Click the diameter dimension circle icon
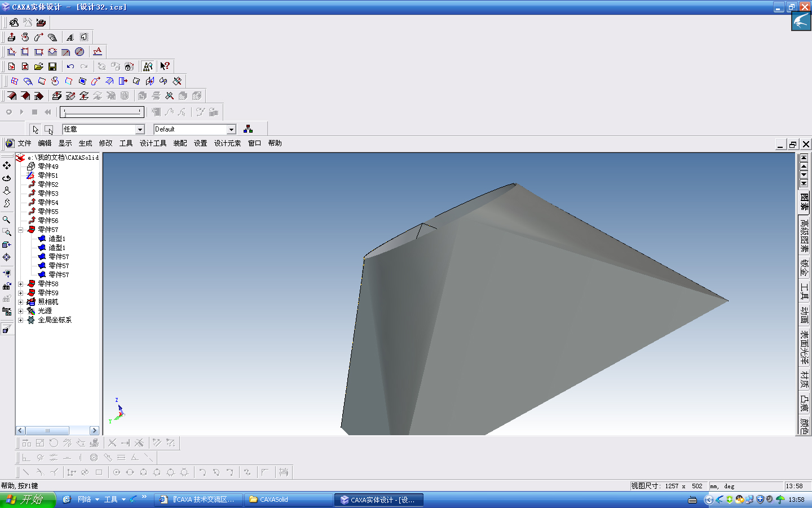The width and height of the screenshot is (812, 508). click(80, 52)
